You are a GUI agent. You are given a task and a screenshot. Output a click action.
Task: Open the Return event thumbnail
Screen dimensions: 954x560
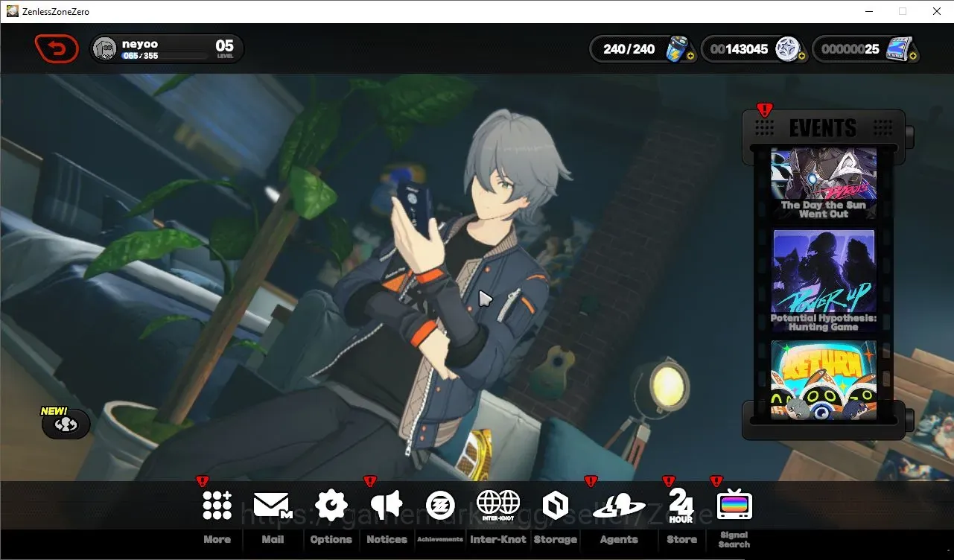point(824,379)
